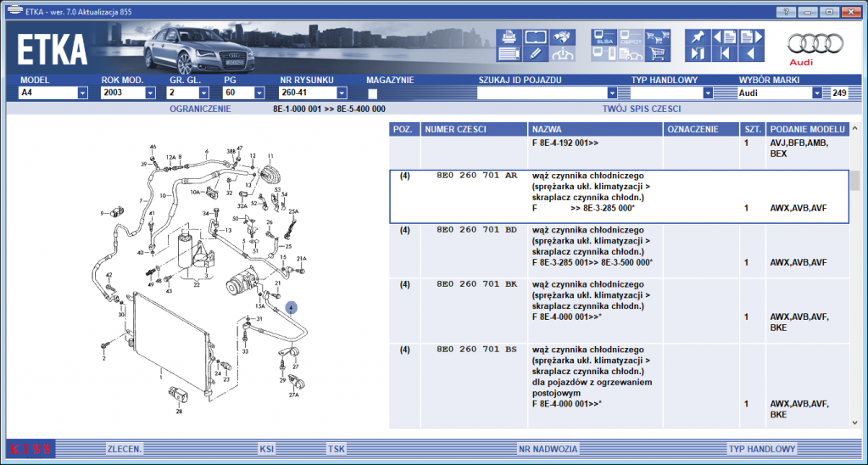Click the TSK button
Viewport: 868px width, 465px height.
tap(336, 449)
